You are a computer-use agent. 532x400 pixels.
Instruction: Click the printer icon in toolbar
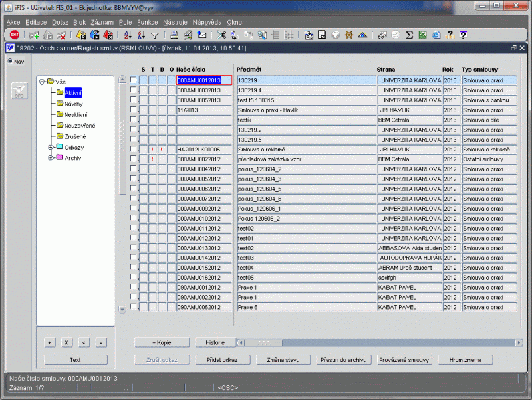pyautogui.click(x=173, y=35)
